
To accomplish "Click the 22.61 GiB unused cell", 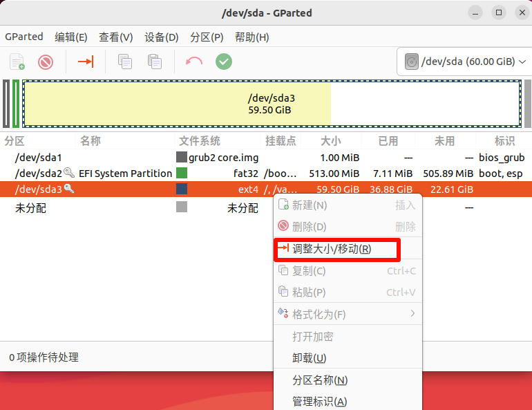I will pos(452,189).
